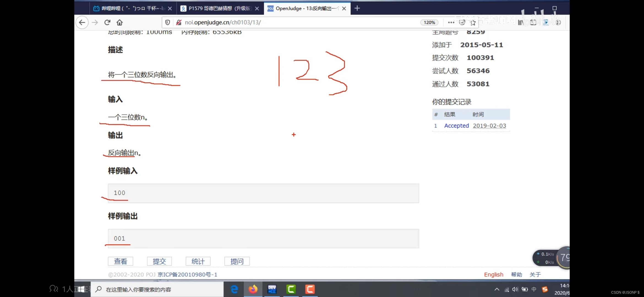Close the OpenJudge tab
Viewport: 644px width, 297px height.
point(344,9)
